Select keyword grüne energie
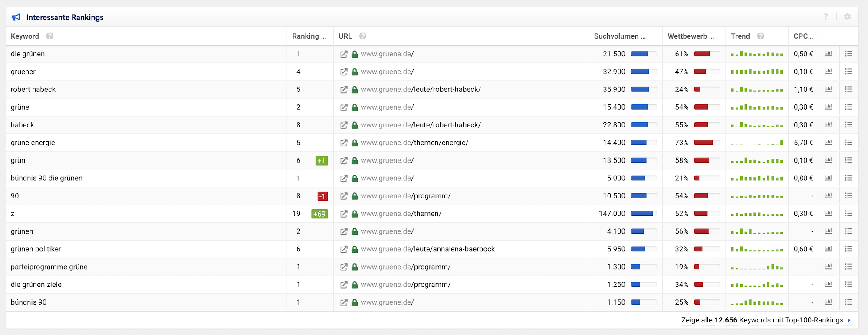Screen dimensions: 868x335 [x=33, y=143]
